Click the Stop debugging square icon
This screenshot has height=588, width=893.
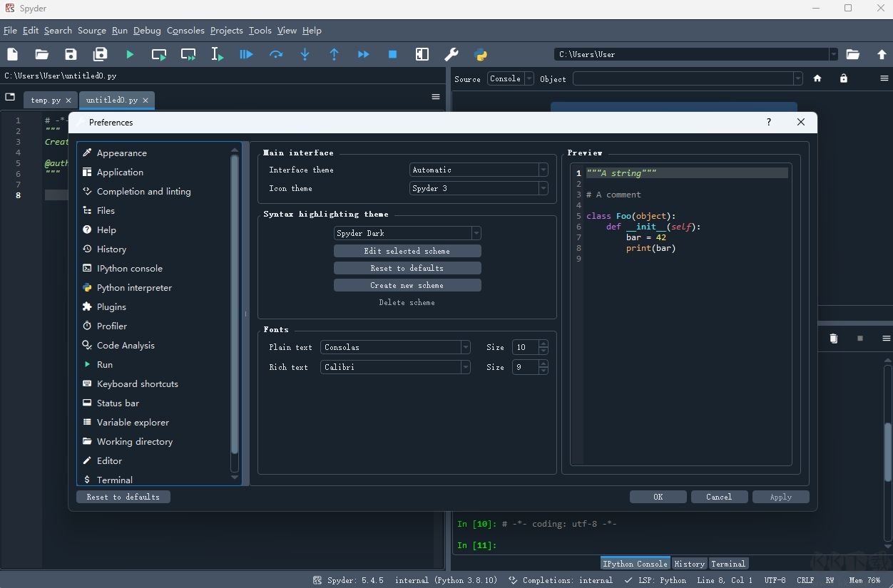coord(392,54)
